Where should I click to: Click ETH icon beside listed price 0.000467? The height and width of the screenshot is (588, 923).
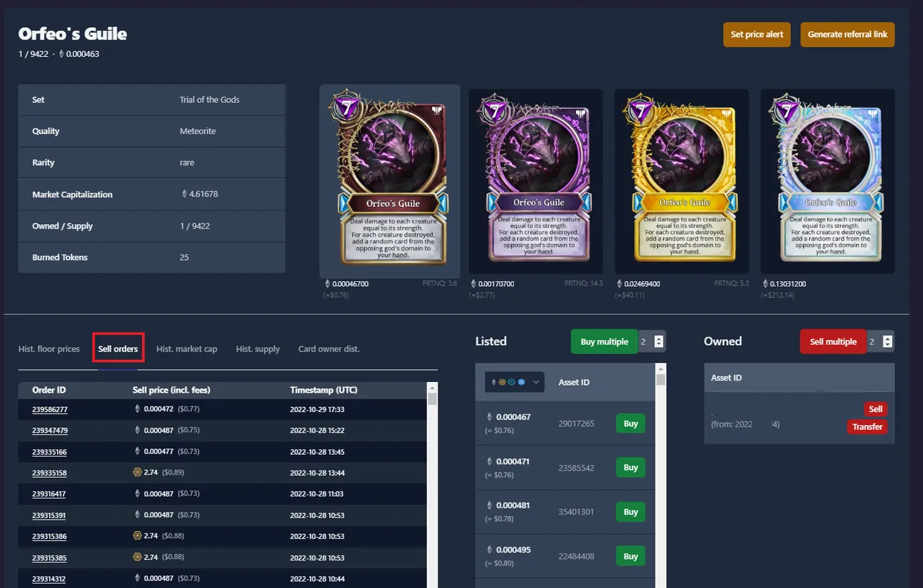click(490, 416)
